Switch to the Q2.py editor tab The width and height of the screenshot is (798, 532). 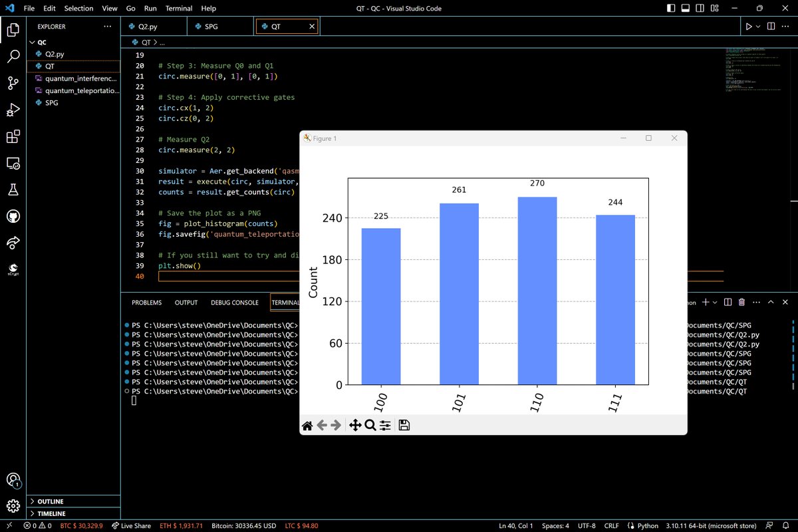point(149,27)
